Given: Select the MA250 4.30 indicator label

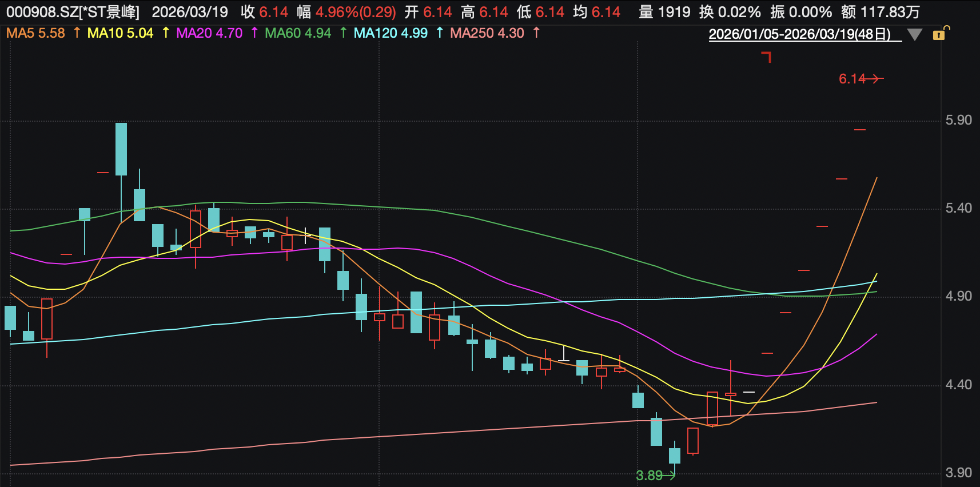Looking at the screenshot, I should 487,33.
